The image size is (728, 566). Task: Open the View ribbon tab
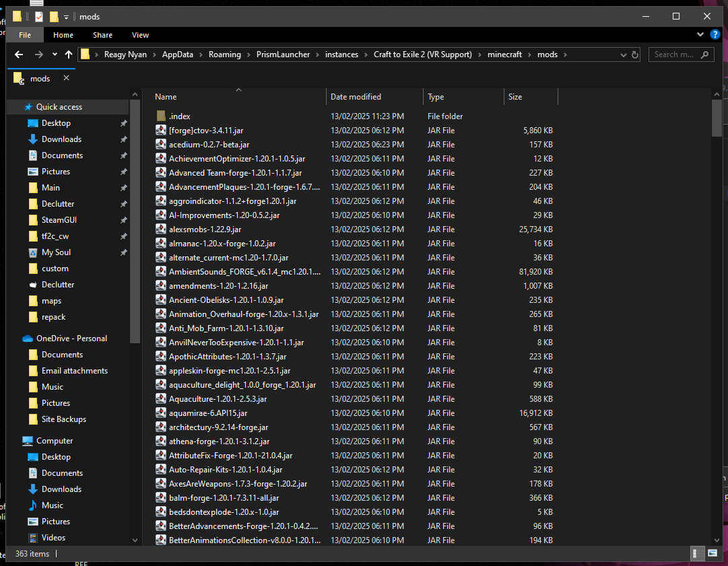click(140, 35)
